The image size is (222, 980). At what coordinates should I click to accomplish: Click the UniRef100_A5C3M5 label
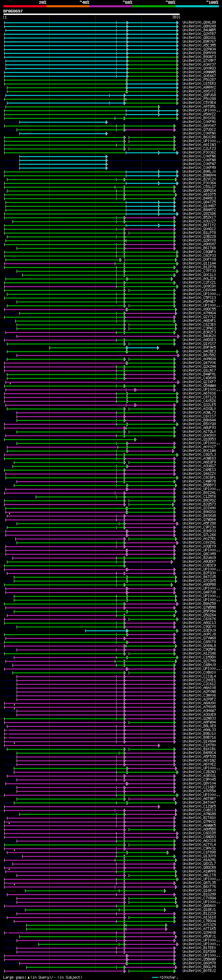click(x=199, y=45)
